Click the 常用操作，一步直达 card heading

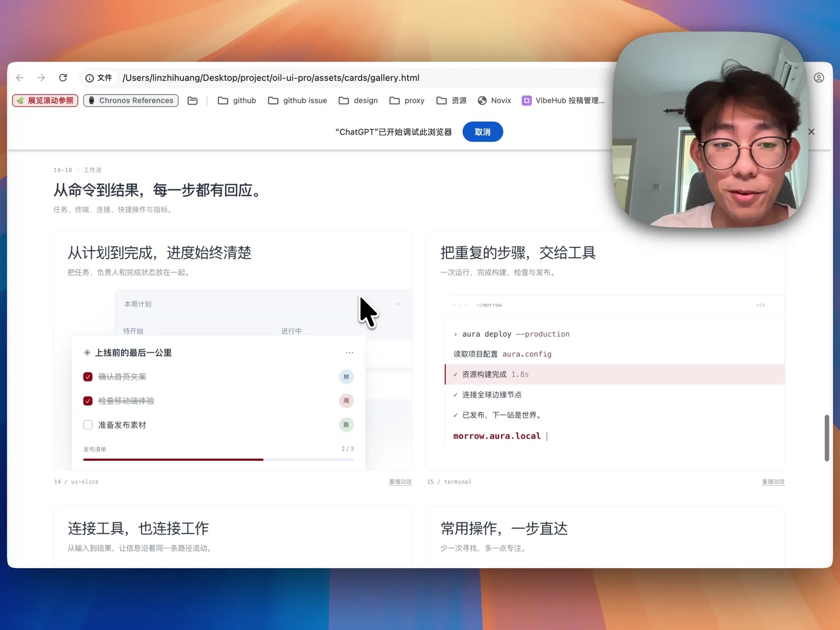click(x=504, y=528)
